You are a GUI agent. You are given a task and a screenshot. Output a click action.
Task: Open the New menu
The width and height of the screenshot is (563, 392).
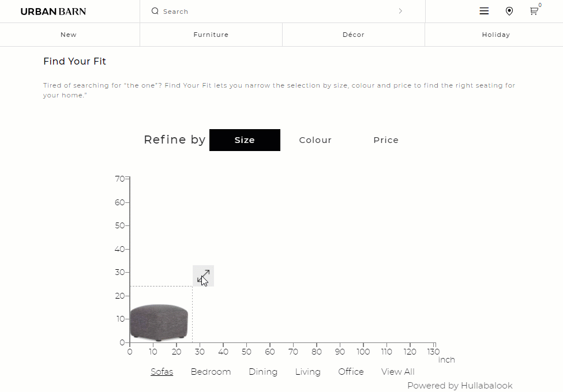point(69,35)
